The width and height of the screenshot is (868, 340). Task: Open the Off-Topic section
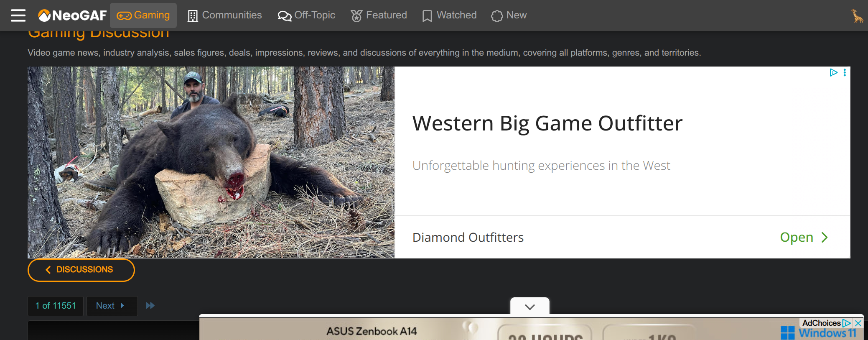click(x=307, y=15)
